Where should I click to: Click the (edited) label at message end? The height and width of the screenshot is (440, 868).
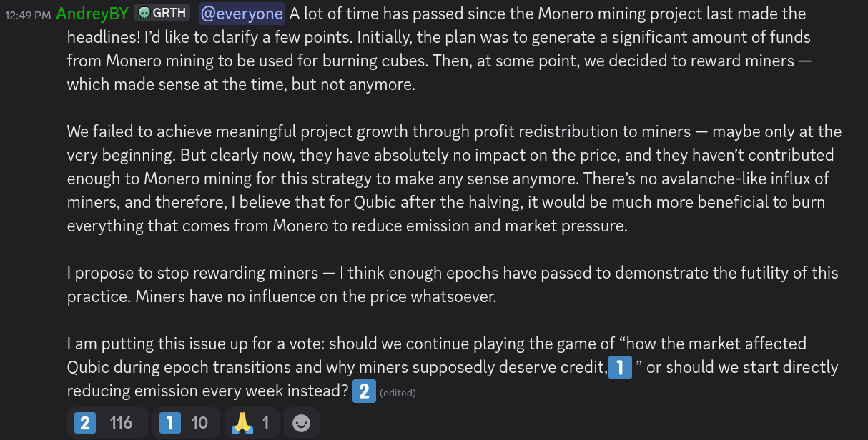coord(398,392)
